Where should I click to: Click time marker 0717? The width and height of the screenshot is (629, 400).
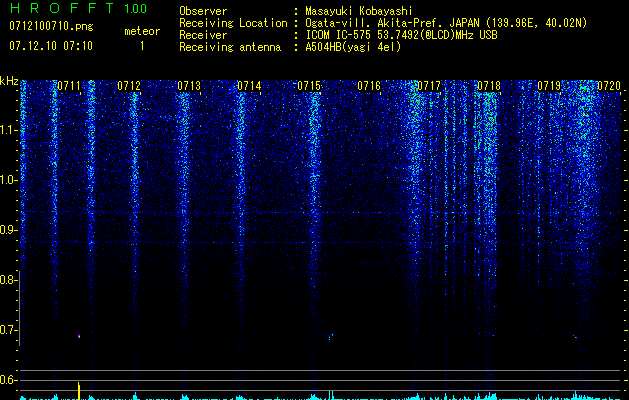click(429, 86)
